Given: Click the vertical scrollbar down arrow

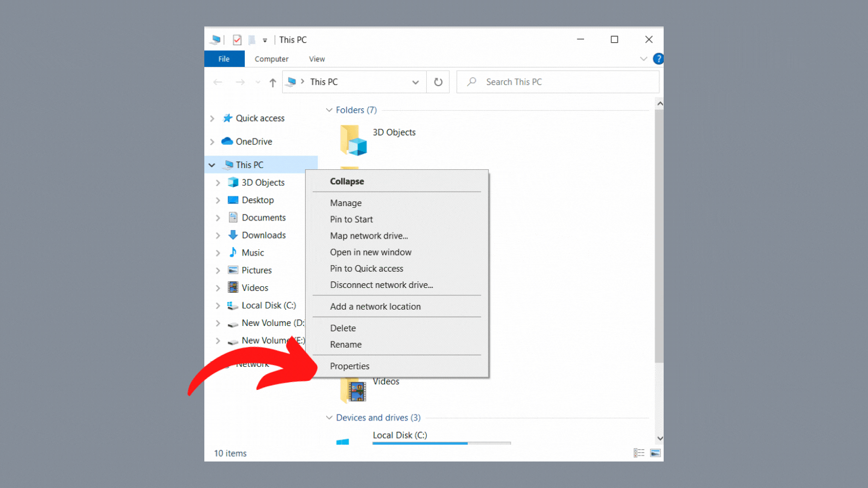Looking at the screenshot, I should click(x=659, y=439).
